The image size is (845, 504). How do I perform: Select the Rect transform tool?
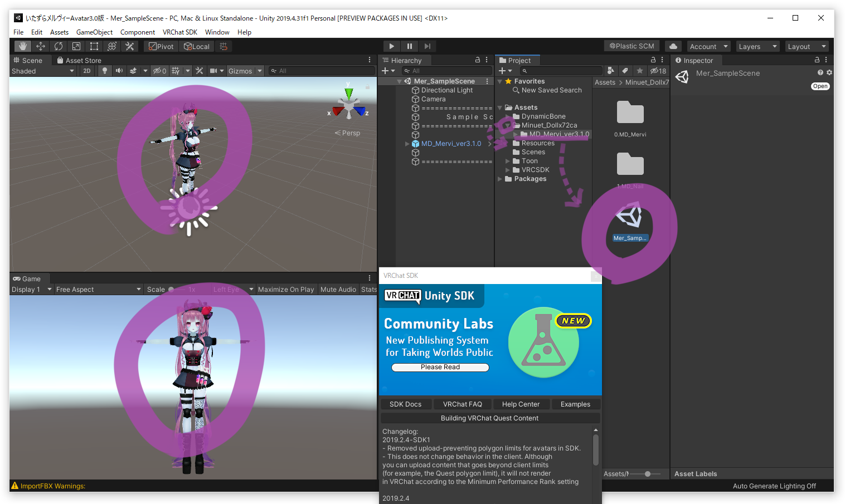click(x=94, y=46)
